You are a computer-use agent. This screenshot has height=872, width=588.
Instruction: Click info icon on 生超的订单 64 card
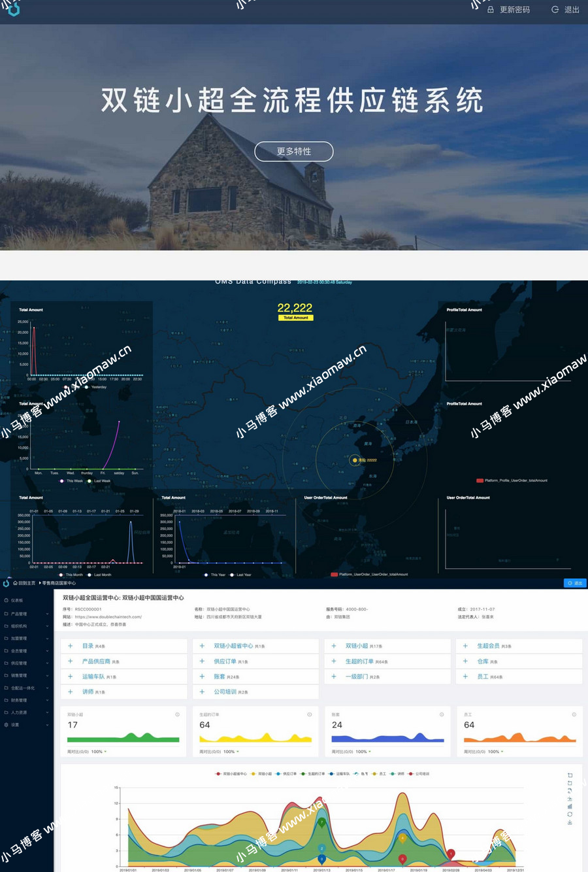point(309,714)
